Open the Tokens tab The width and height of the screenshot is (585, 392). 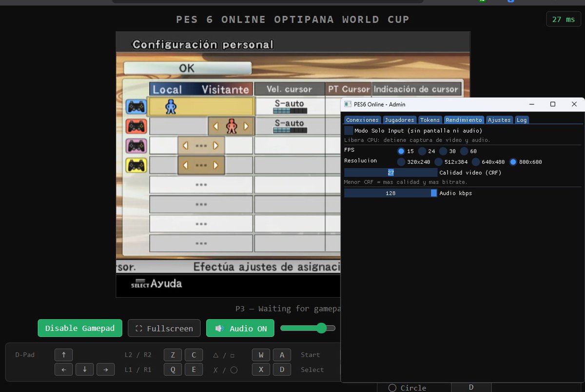430,120
